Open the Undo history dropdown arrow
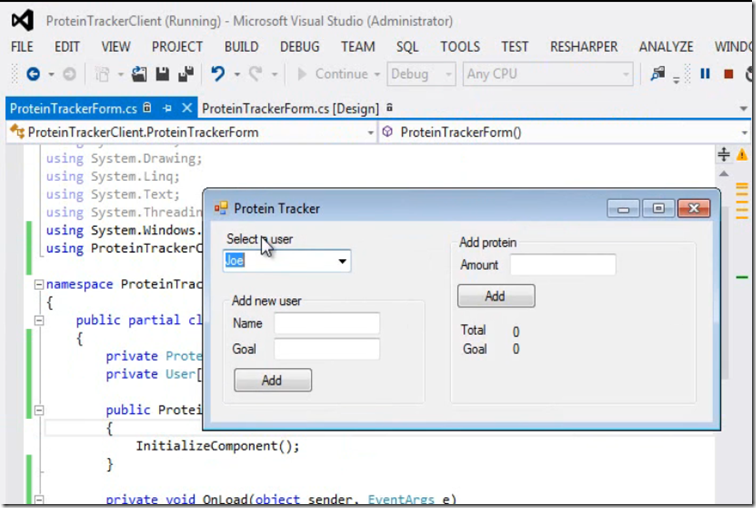Image resolution: width=756 pixels, height=508 pixels. coord(237,75)
